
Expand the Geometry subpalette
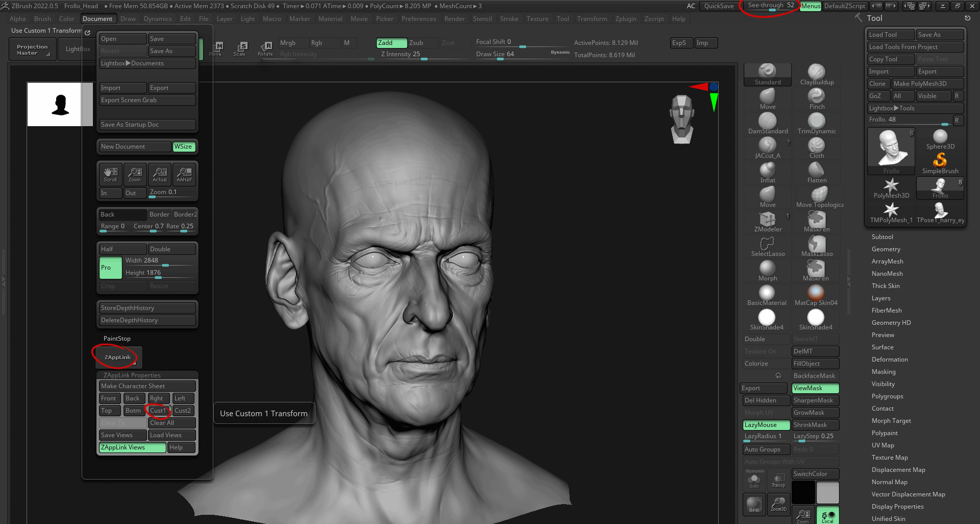click(x=886, y=249)
